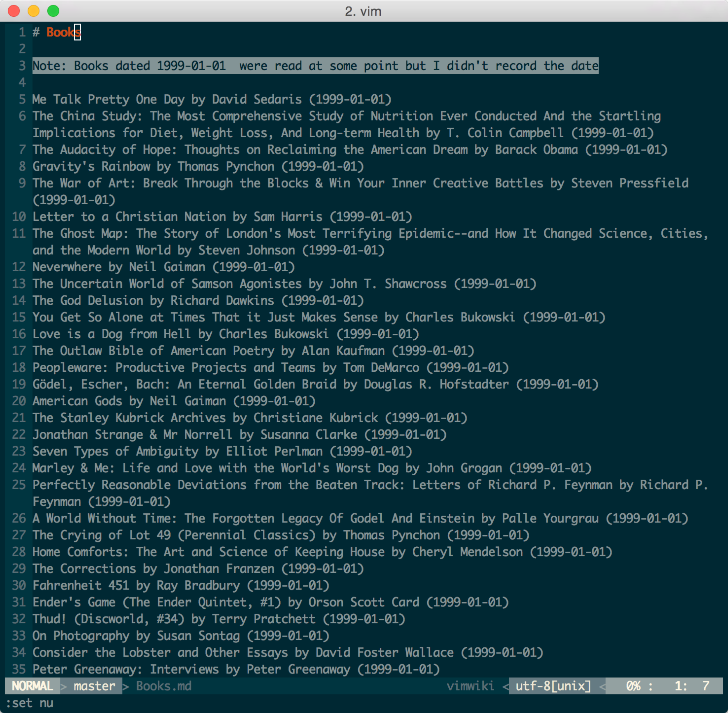Click the green zoom window button
The height and width of the screenshot is (713, 728).
(x=53, y=11)
